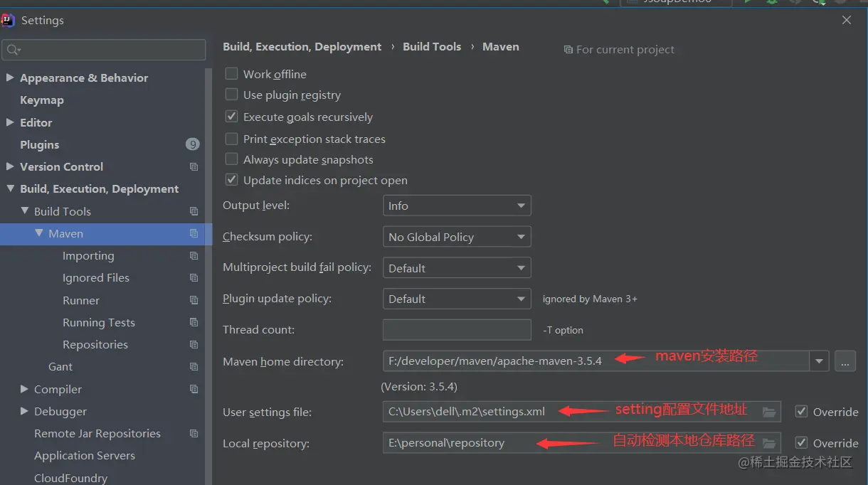Click project-level icon beside Repositories
The height and width of the screenshot is (485, 868).
(x=194, y=345)
